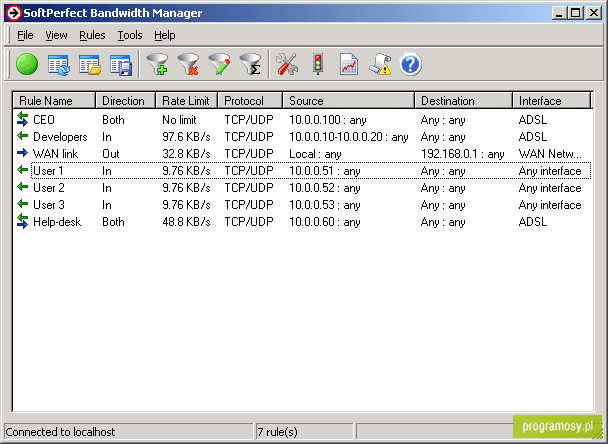Open the Rules menu
Screen dimensions: 608x444
[92, 35]
